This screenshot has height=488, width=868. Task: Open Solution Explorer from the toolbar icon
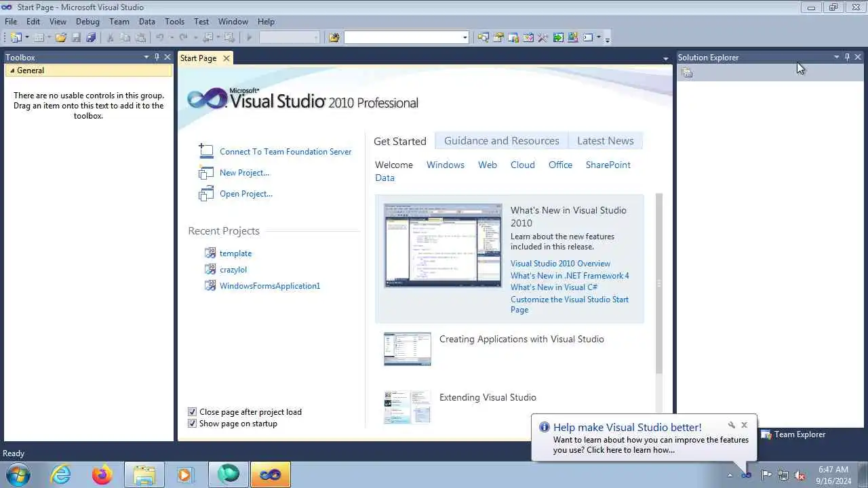pyautogui.click(x=483, y=37)
